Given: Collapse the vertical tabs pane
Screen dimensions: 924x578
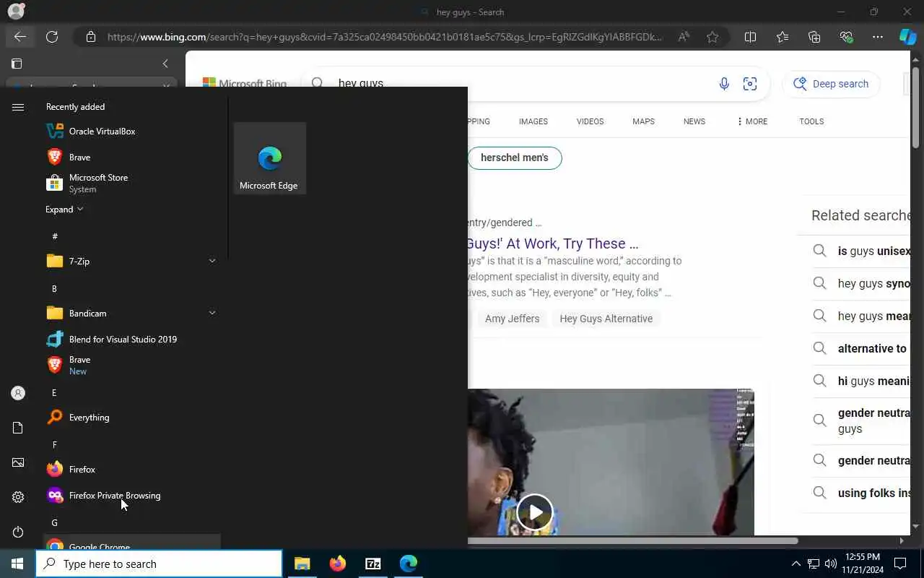Looking at the screenshot, I should tap(165, 64).
